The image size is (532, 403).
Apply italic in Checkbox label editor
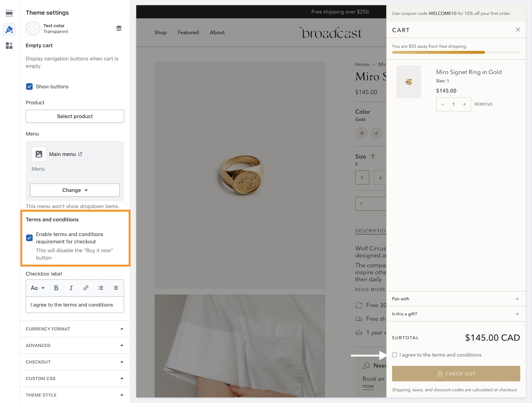tap(71, 288)
